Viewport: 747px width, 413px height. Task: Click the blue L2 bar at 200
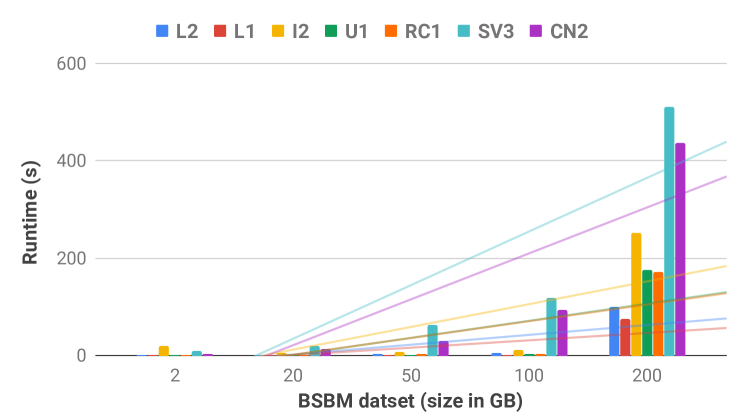pos(614,332)
